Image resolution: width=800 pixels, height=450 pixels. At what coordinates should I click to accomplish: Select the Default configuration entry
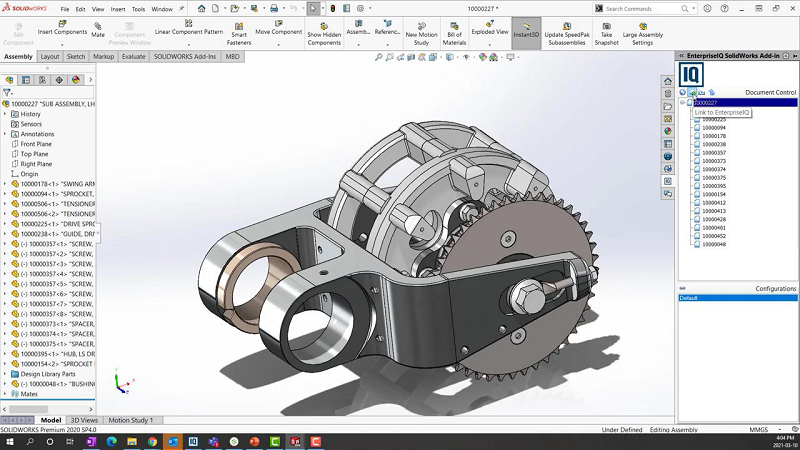tap(688, 298)
